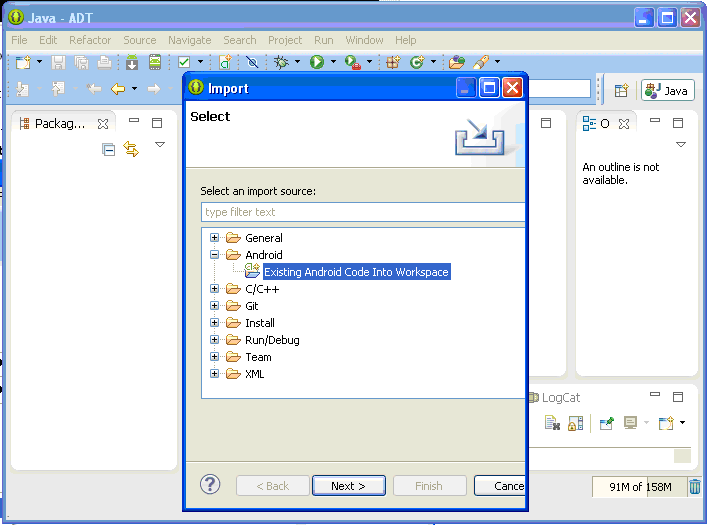Click the New Android XML file icon
The width and height of the screenshot is (711, 525).
[225, 62]
